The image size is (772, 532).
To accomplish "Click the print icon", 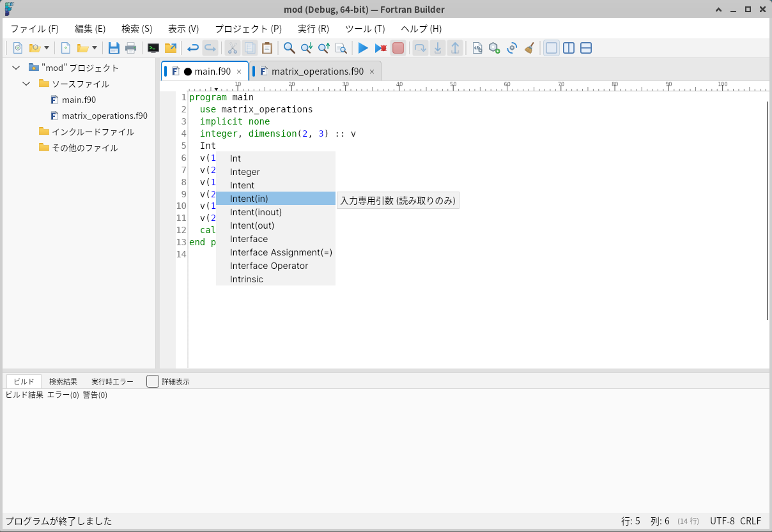I will [x=130, y=48].
